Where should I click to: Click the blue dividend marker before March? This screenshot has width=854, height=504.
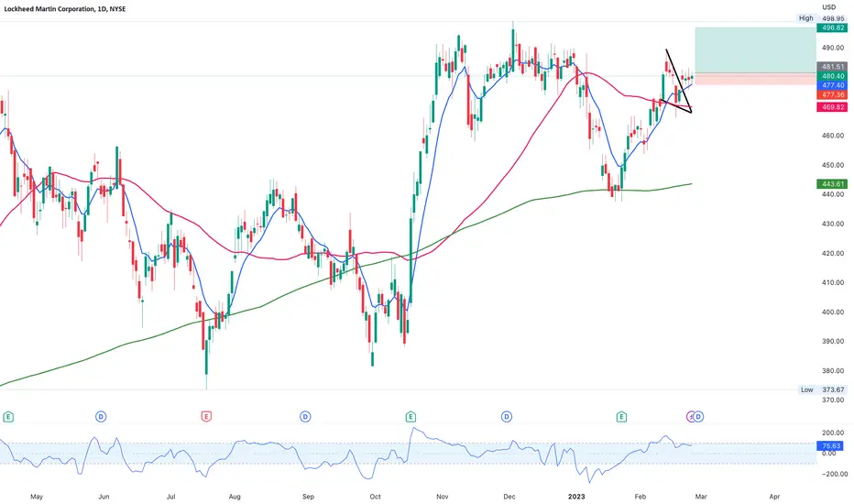coord(699,417)
